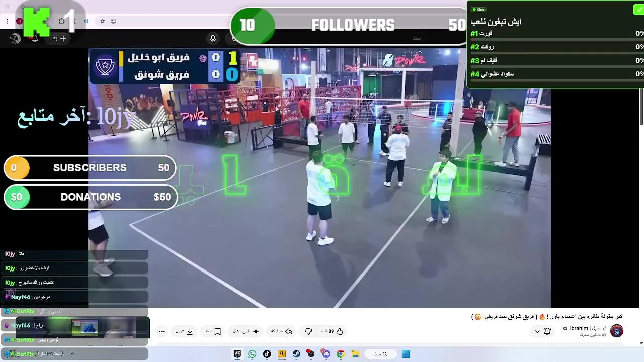Click the YouTube voice search microphone

click(213, 39)
